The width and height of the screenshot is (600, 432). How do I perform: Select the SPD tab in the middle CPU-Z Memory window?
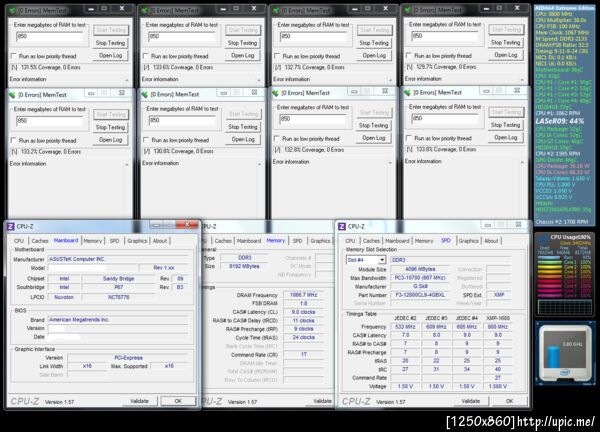[x=297, y=241]
